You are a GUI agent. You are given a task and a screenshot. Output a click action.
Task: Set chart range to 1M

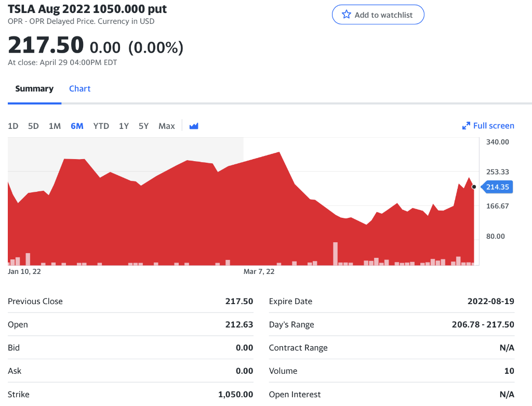[55, 126]
